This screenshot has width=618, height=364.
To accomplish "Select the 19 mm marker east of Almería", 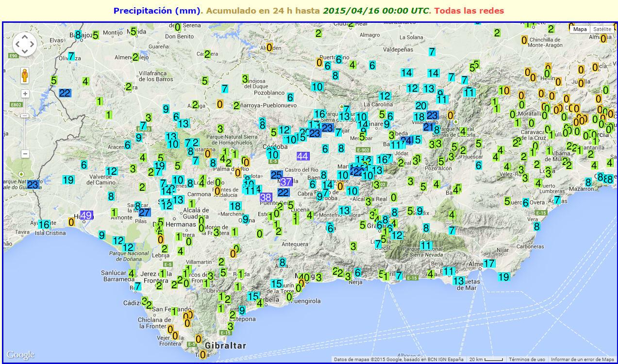I will point(503,277).
